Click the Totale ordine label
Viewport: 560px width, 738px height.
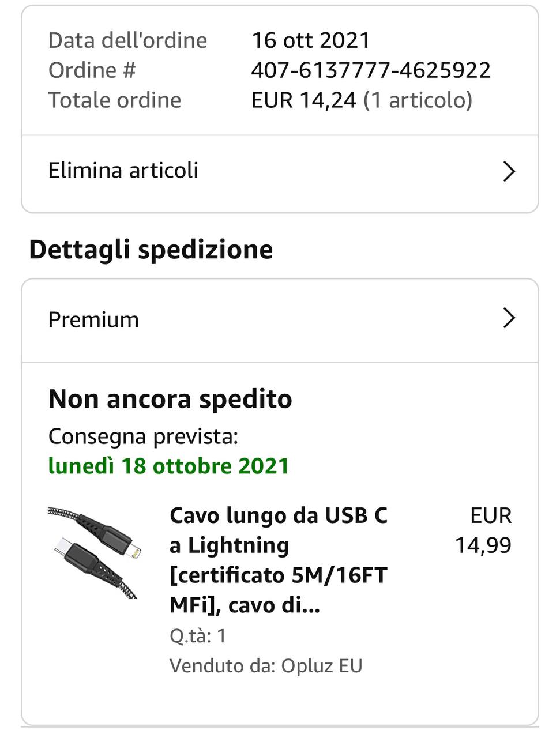(115, 100)
